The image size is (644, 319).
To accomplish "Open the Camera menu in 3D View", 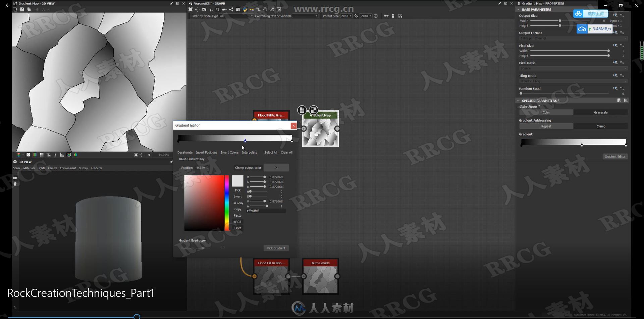I will [53, 168].
